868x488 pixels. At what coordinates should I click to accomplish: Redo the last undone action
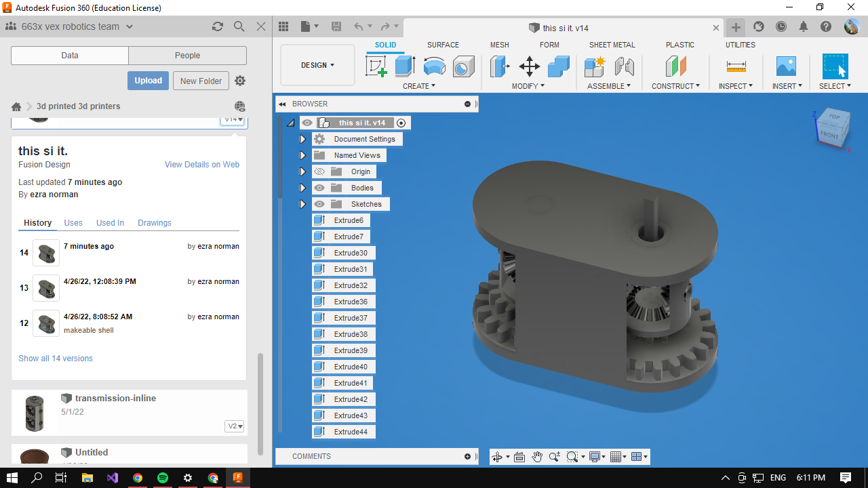coord(385,26)
